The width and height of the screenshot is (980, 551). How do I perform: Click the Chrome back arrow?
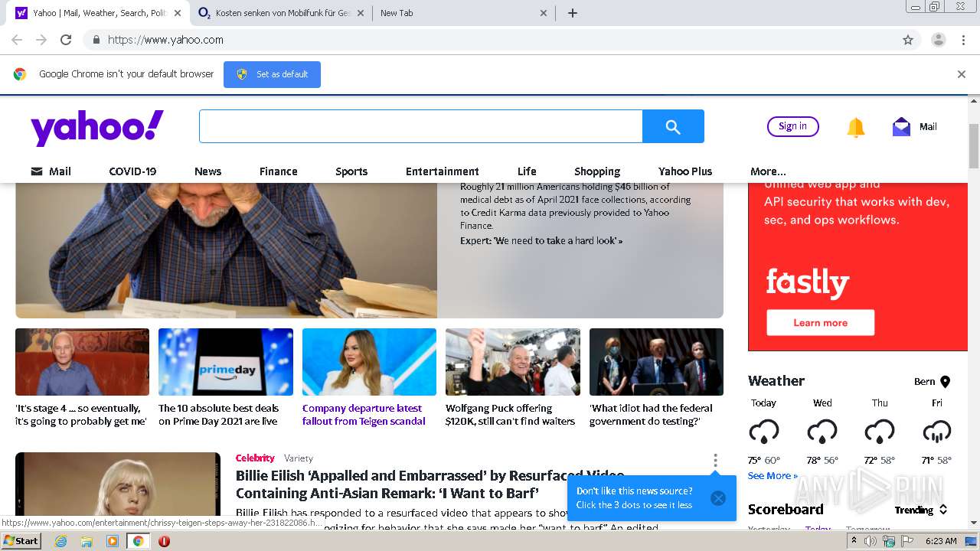tap(17, 40)
